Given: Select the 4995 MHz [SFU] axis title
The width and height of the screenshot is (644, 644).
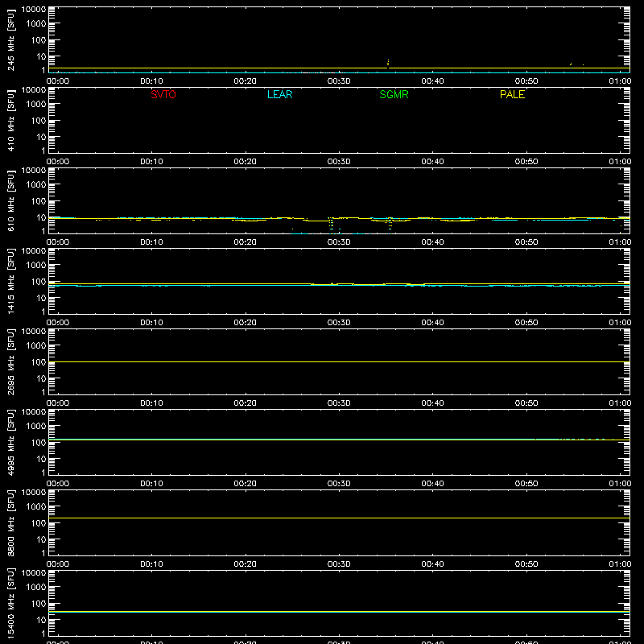Looking at the screenshot, I should coord(10,442).
